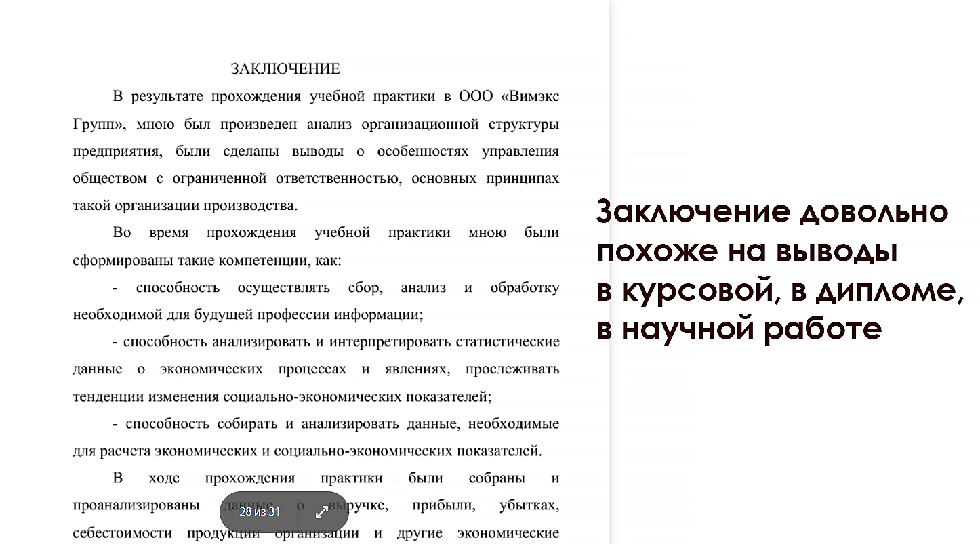Viewport: 980px width, 544px height.
Task: Click the line starting "тенденции изменения социально-экономических"
Action: (282, 396)
